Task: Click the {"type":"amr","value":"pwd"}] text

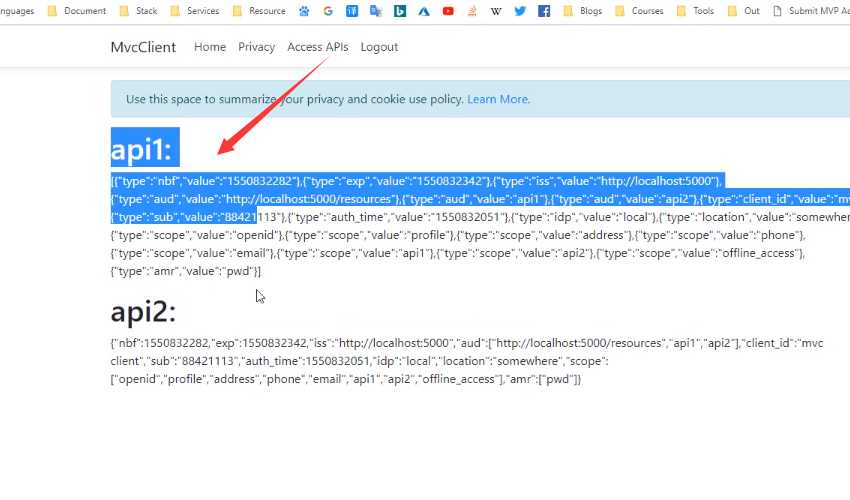Action: coord(186,271)
